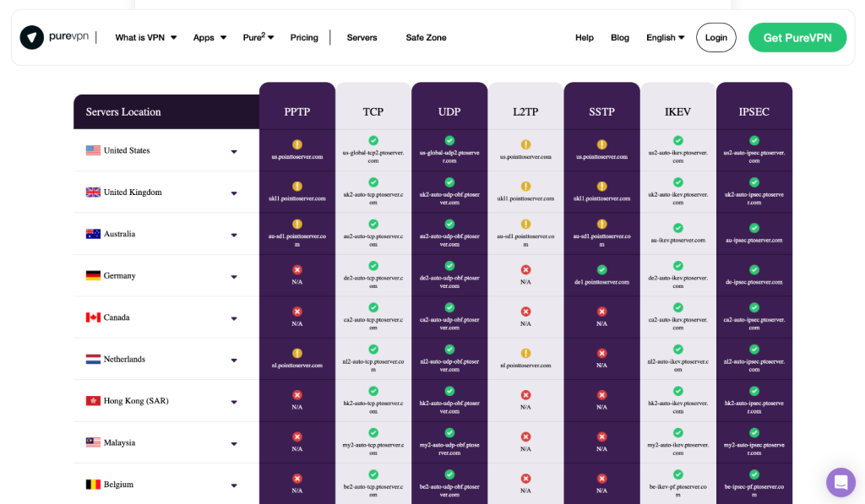
Task: Click the Australia flag icon
Action: [93, 234]
